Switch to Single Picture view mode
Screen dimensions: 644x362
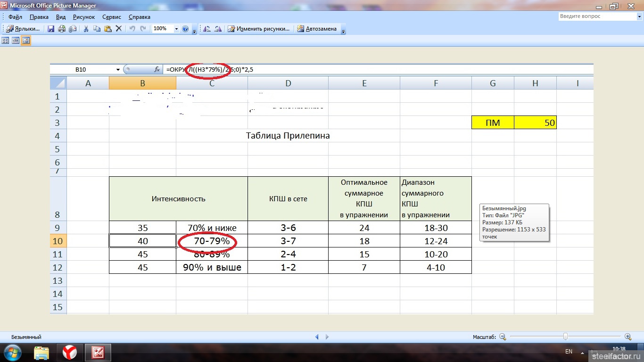pyautogui.click(x=26, y=41)
